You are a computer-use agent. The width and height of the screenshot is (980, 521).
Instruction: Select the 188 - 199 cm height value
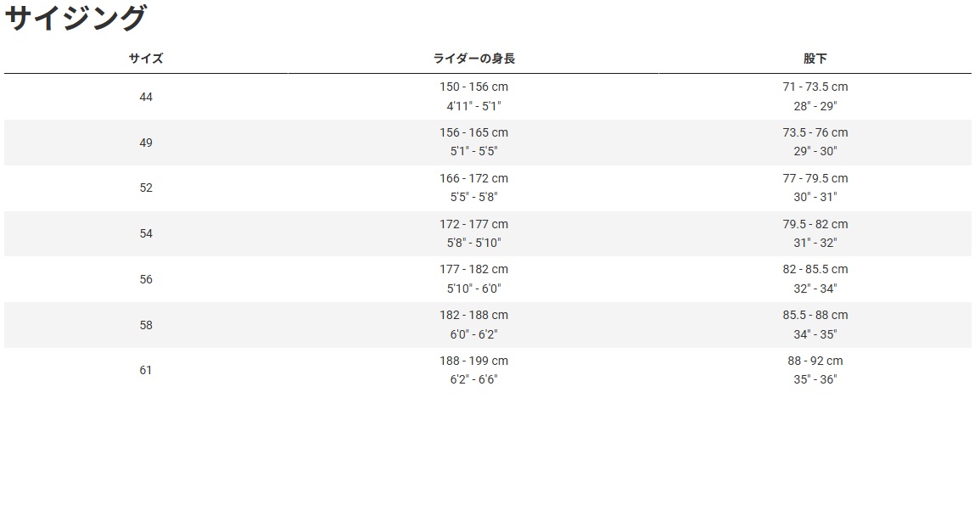[x=473, y=361]
